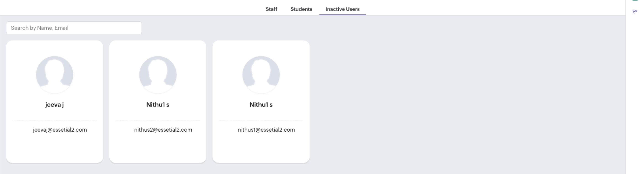Click Nithu1 s name above nithus2@essetial2.com

(158, 105)
